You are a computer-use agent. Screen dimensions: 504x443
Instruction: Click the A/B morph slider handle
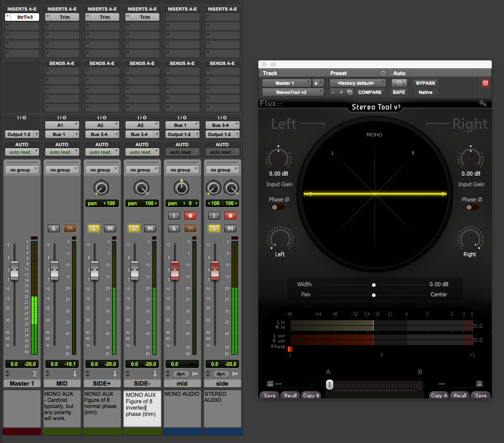[329, 385]
